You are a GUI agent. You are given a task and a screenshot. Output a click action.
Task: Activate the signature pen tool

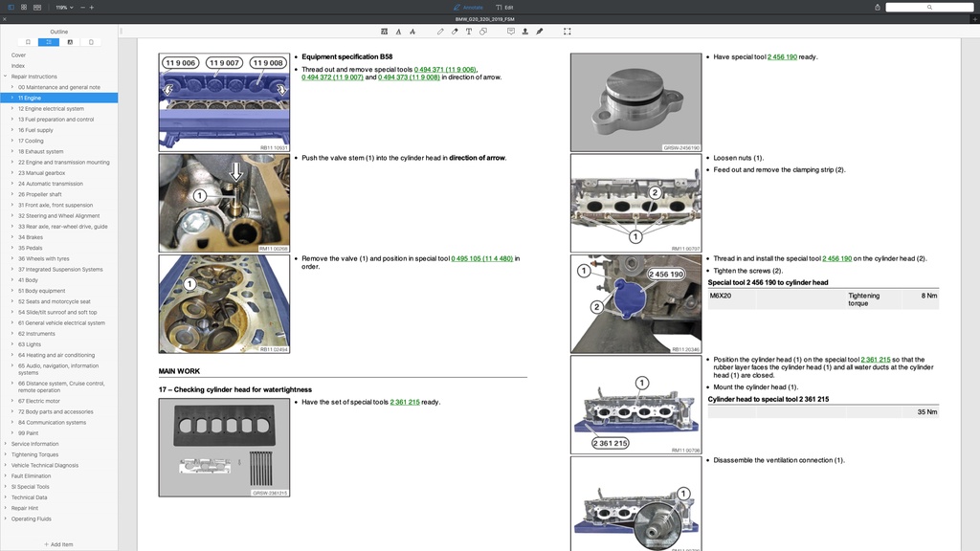tap(540, 32)
